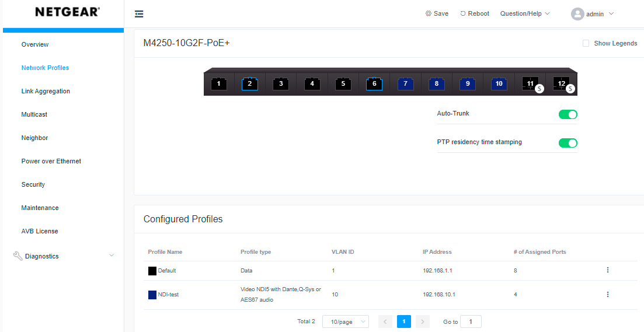644x332 pixels.
Task: Click the admin user avatar icon
Action: pyautogui.click(x=577, y=14)
